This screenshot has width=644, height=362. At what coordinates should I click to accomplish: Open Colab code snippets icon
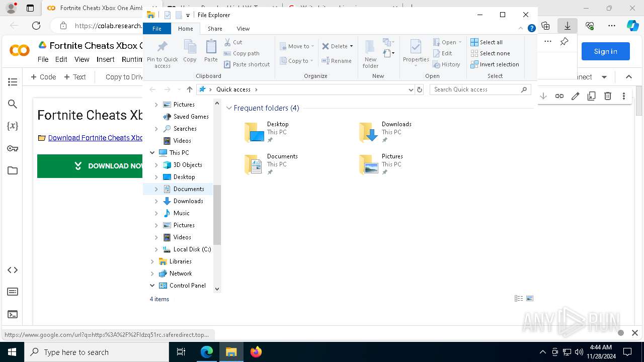tap(13, 270)
